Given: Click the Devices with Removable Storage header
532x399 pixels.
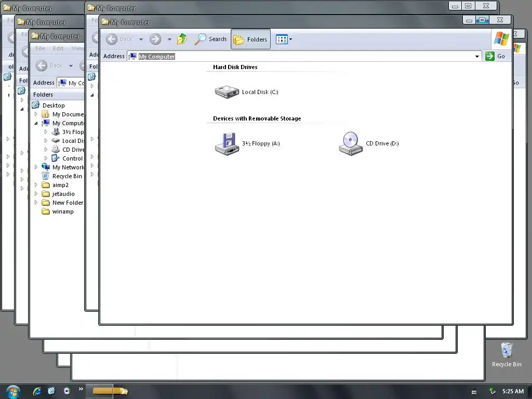Looking at the screenshot, I should pyautogui.click(x=257, y=118).
